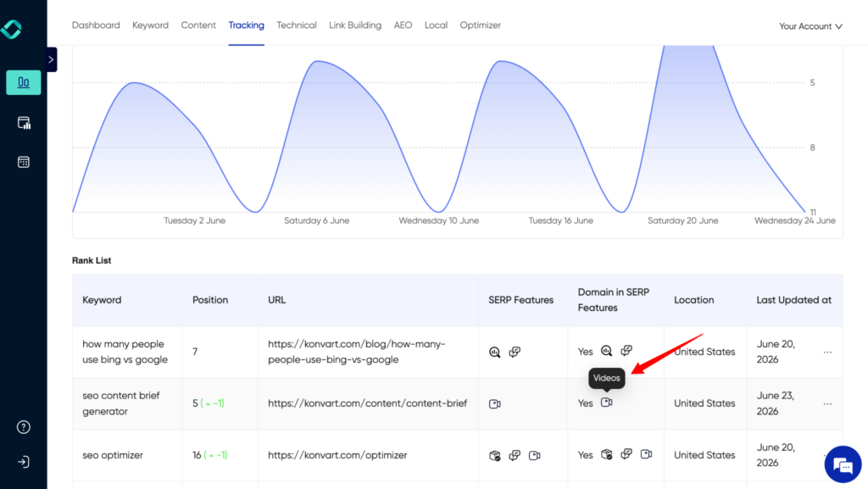This screenshot has height=489, width=868.
Task: Click the SERP Features column header
Action: [x=521, y=300]
